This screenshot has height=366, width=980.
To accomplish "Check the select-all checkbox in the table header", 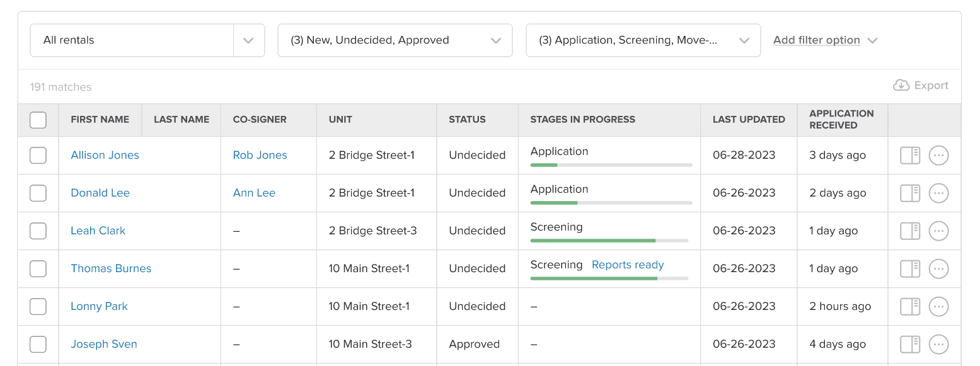I will coord(38,120).
